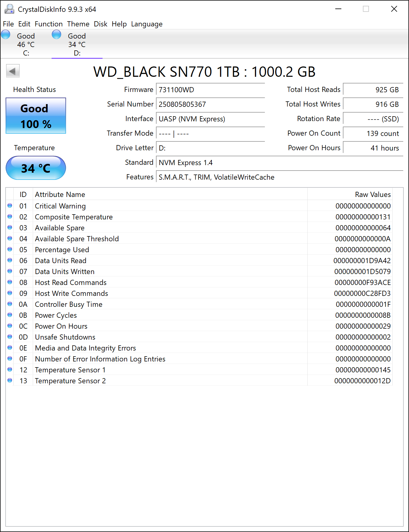Image resolution: width=409 pixels, height=532 pixels.
Task: Click the status dot for Available Spare row 03
Action: (10, 228)
